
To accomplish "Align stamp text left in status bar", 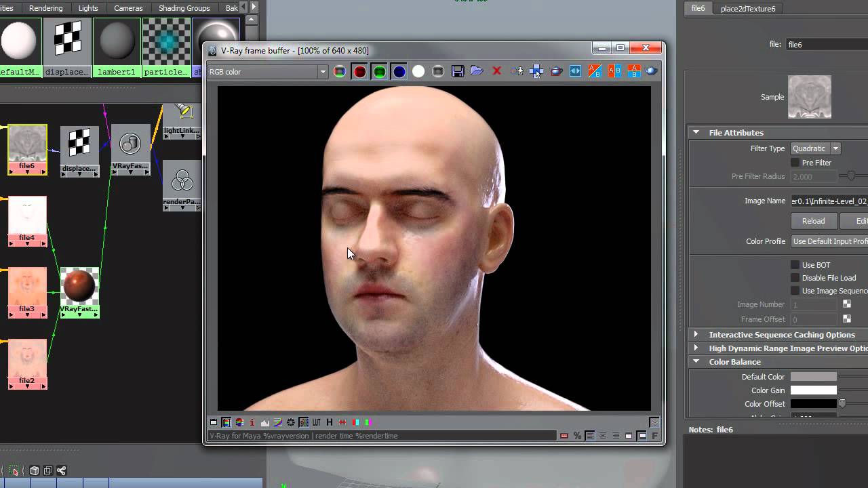I will tap(590, 436).
